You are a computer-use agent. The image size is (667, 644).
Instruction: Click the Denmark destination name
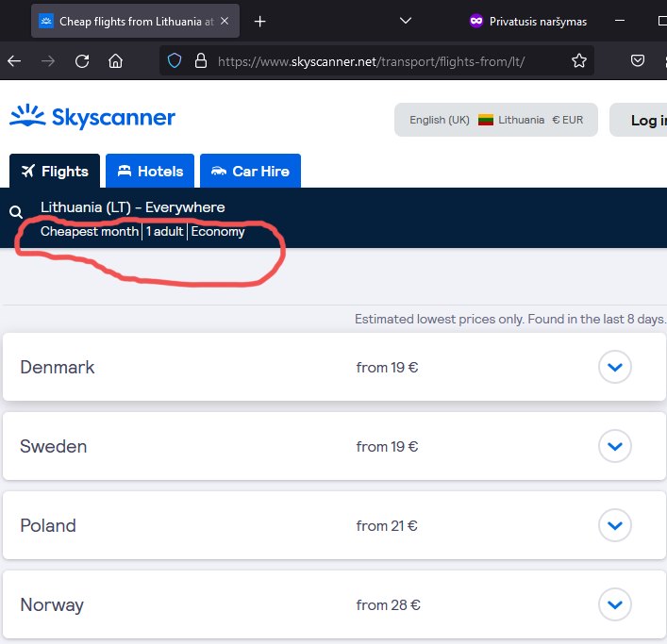click(x=58, y=368)
